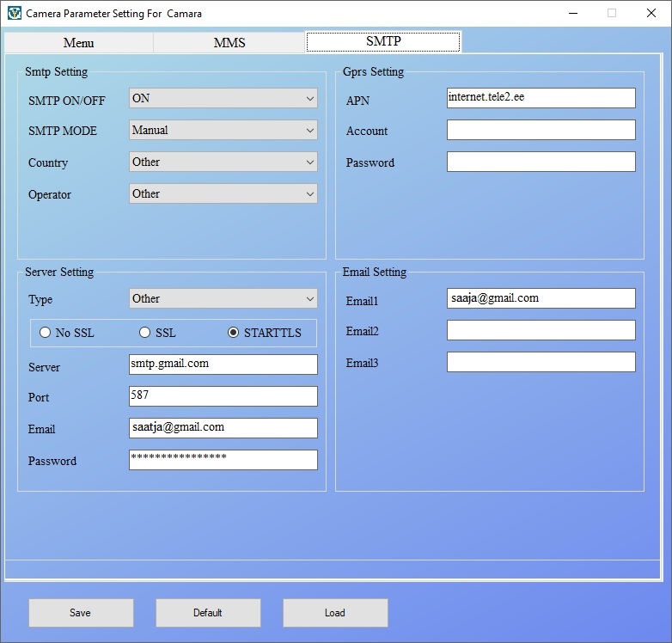The height and width of the screenshot is (643, 672).
Task: Click the APN input field
Action: (x=541, y=98)
